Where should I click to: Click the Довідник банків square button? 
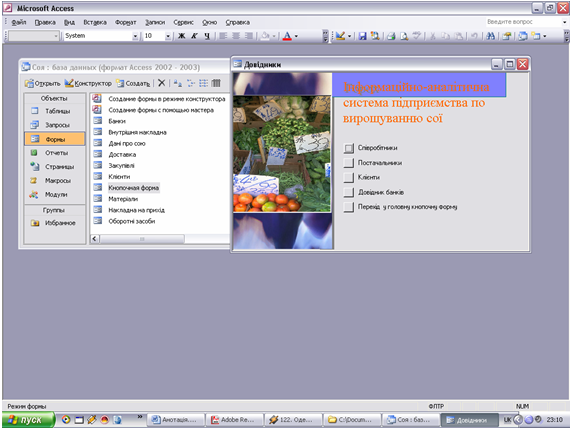pyautogui.click(x=349, y=192)
